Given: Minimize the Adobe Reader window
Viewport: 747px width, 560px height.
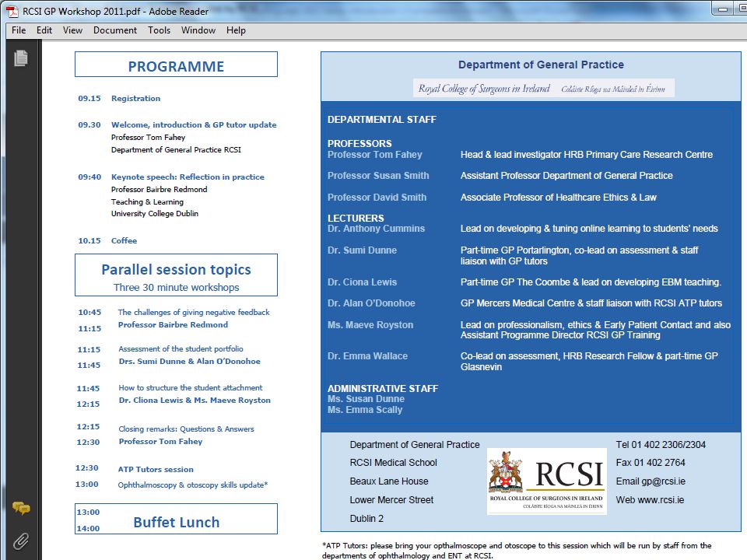Looking at the screenshot, I should pyautogui.click(x=723, y=9).
